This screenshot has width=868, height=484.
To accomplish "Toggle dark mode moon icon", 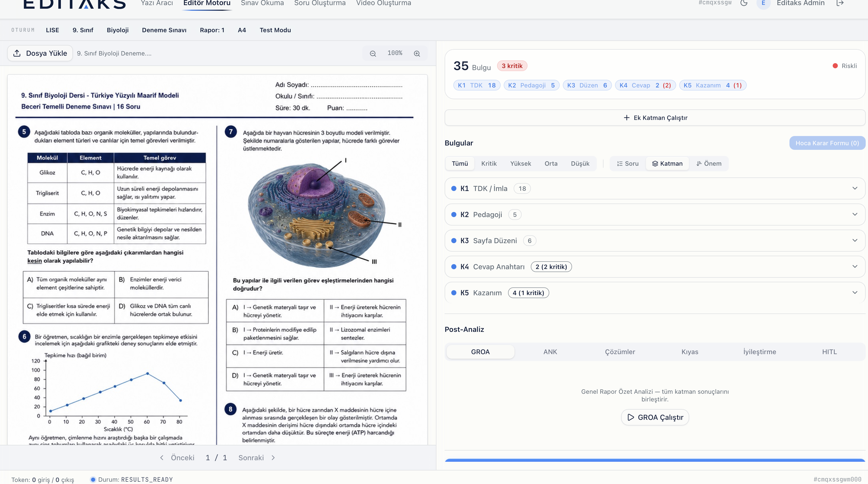I will (744, 3).
